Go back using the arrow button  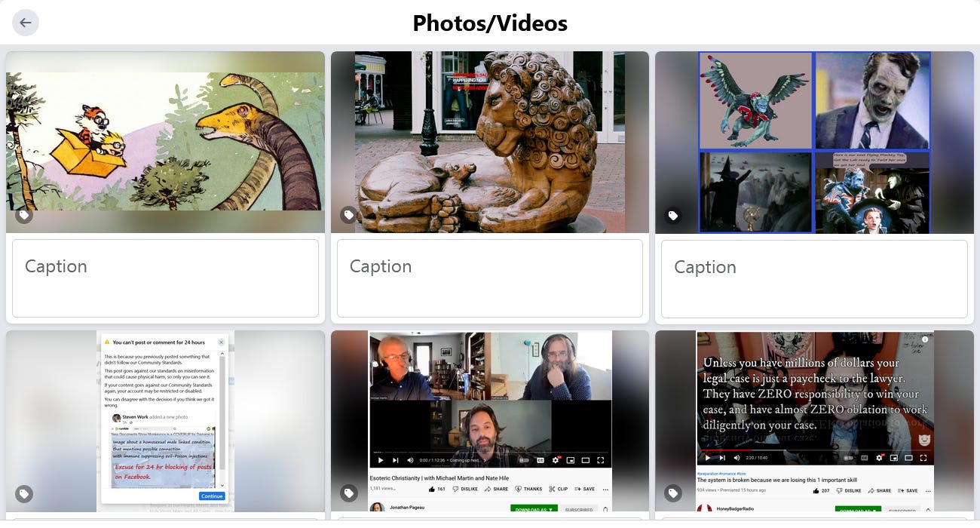pyautogui.click(x=26, y=23)
